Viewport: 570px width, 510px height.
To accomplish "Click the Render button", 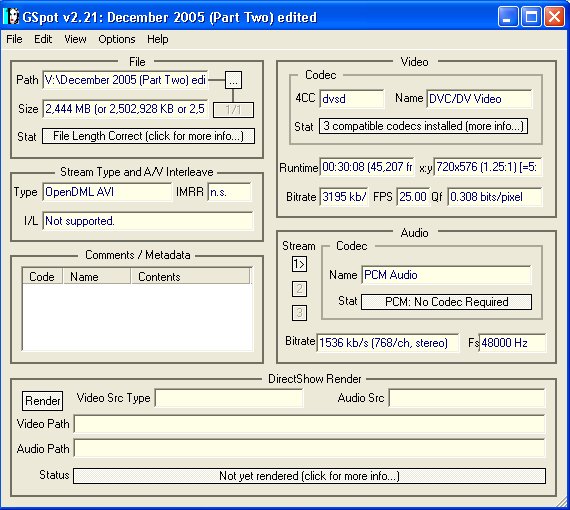I will coord(43,401).
